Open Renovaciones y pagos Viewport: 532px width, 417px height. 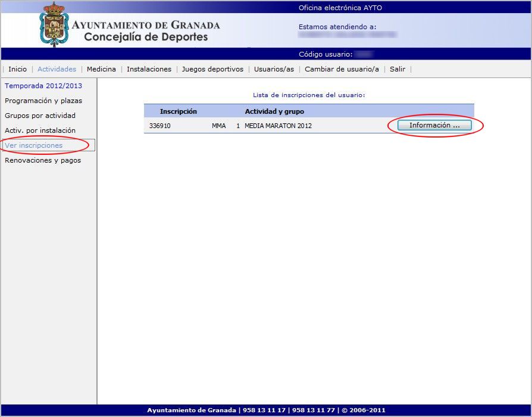coord(43,160)
